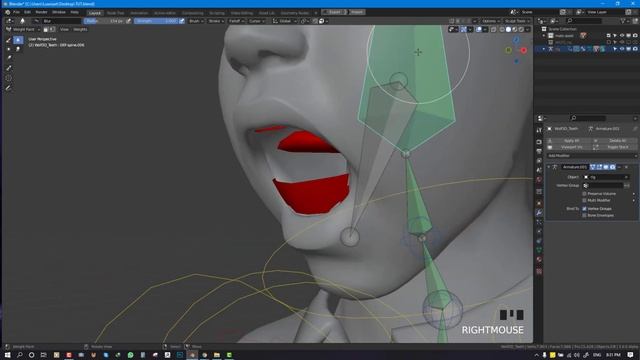Switch to the Layout workspace tab
This screenshot has height=360, width=640.
point(95,13)
